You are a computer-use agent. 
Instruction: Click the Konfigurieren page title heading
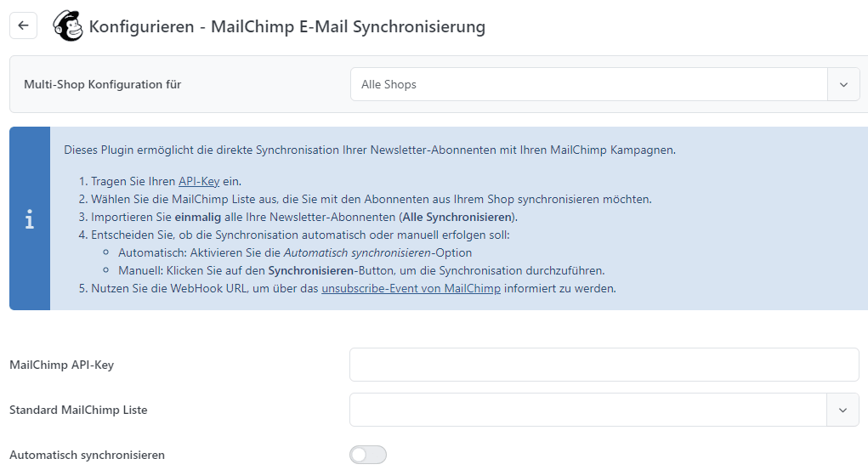coord(287,27)
